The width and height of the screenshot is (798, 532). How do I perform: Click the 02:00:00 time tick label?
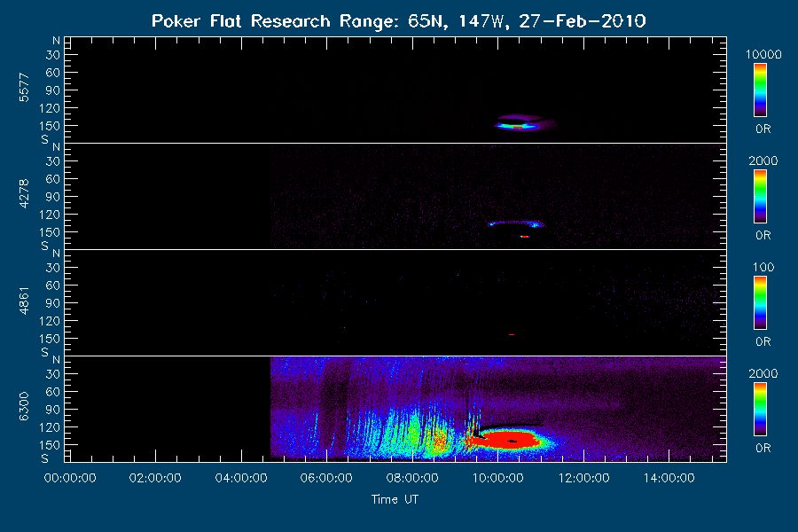click(x=155, y=478)
